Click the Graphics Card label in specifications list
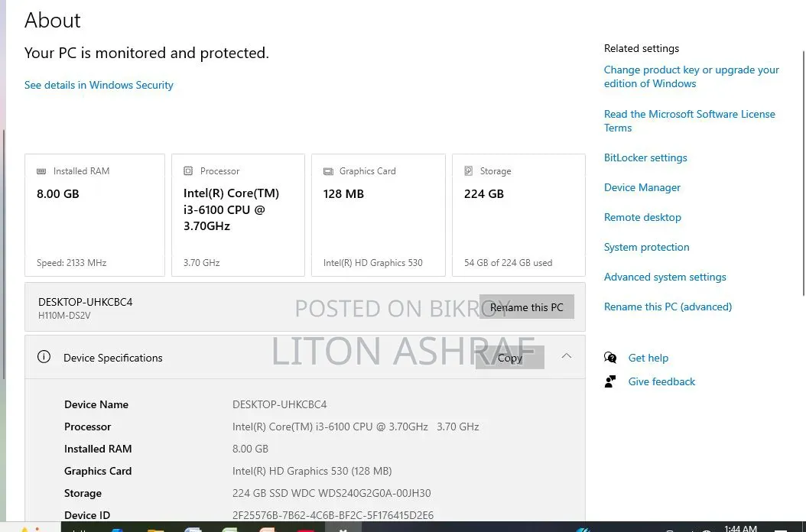Image resolution: width=806 pixels, height=532 pixels. coord(98,471)
